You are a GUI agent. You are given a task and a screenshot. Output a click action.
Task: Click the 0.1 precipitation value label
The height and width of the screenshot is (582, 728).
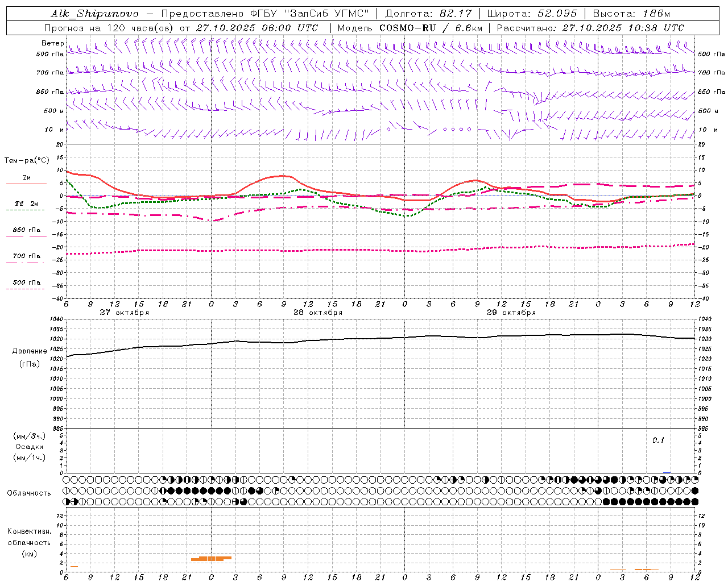[658, 440]
